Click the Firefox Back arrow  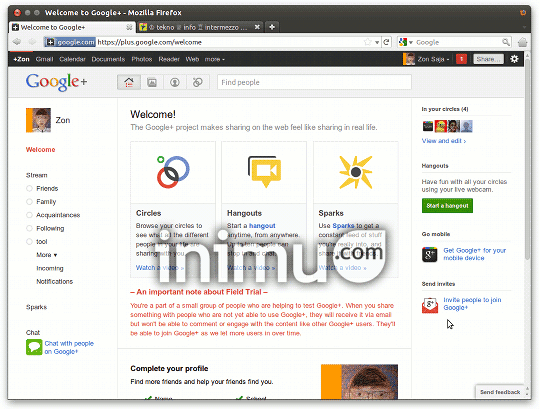pos(17,42)
